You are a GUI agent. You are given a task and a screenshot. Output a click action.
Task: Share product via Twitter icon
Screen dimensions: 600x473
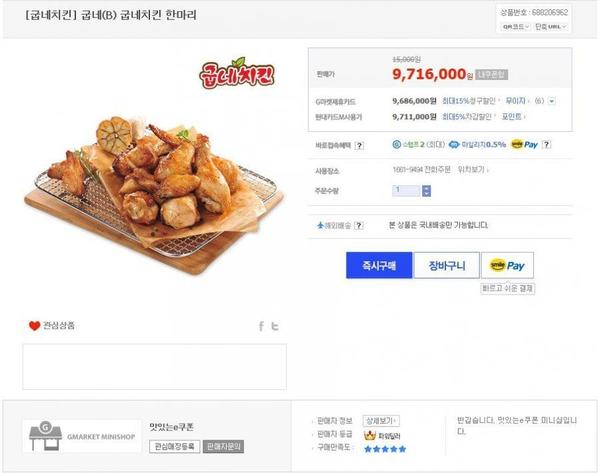(275, 326)
